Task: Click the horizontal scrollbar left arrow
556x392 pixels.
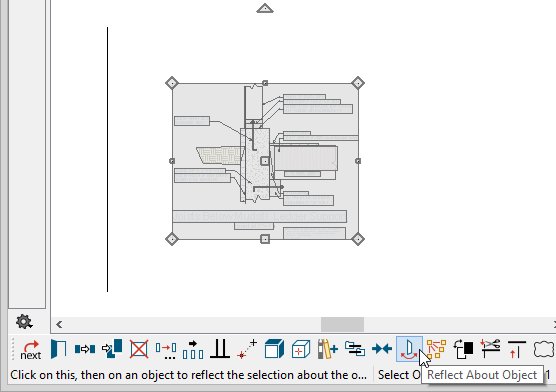Action: pos(59,324)
